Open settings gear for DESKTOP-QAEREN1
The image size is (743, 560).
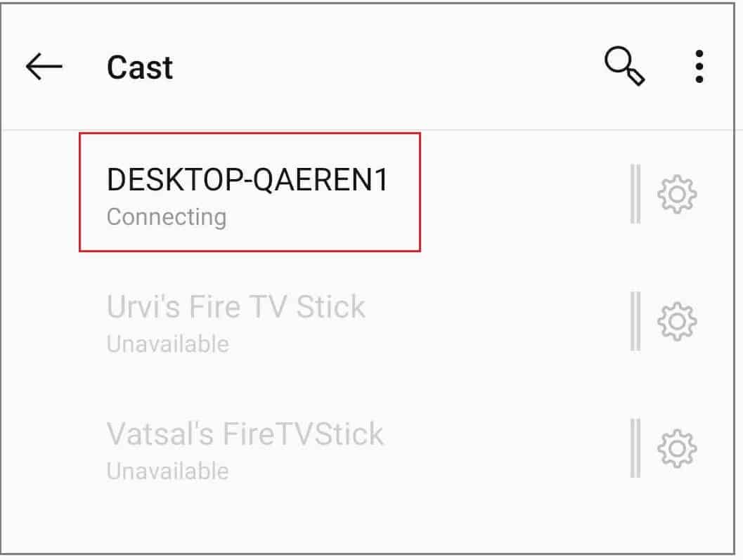pos(677,194)
